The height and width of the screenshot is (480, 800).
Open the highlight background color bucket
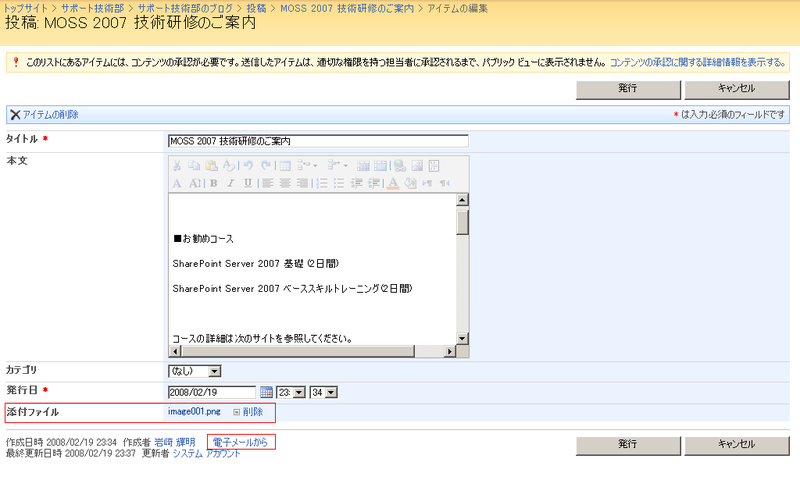pos(411,183)
